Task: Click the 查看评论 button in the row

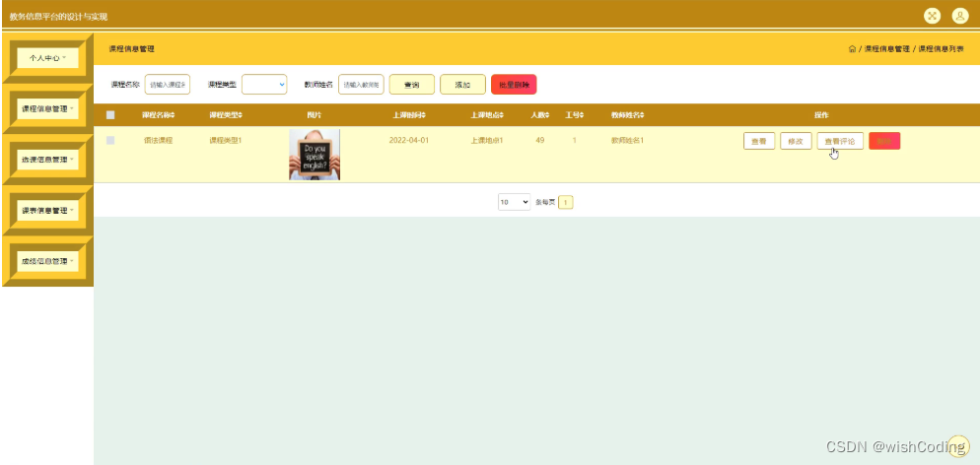Action: [840, 141]
